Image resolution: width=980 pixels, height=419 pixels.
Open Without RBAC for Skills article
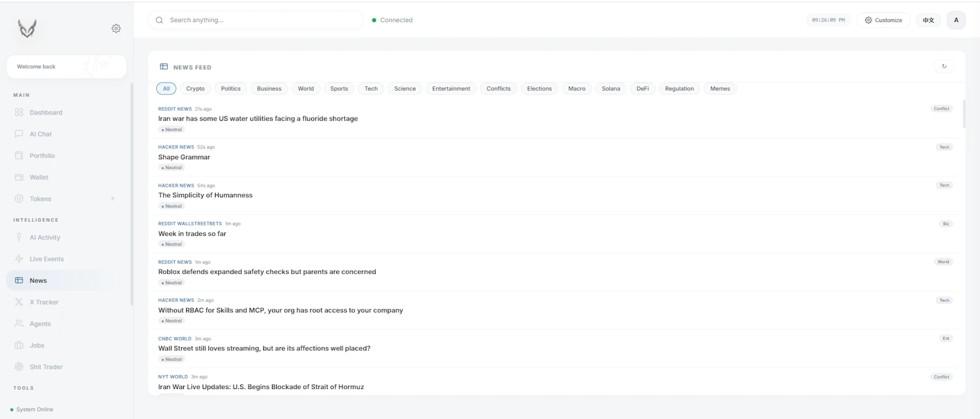point(281,311)
